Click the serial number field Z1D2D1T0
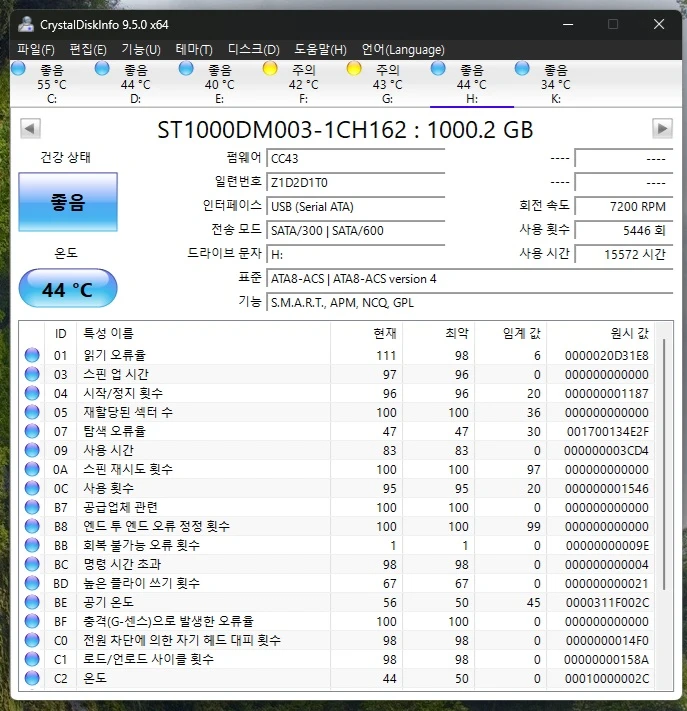The height and width of the screenshot is (711, 687). (356, 182)
